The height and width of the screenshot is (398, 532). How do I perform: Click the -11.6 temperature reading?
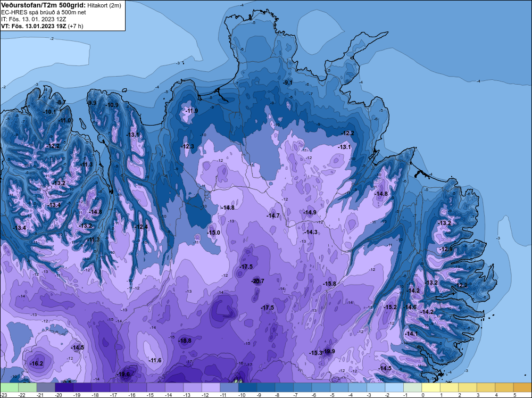[155, 360]
